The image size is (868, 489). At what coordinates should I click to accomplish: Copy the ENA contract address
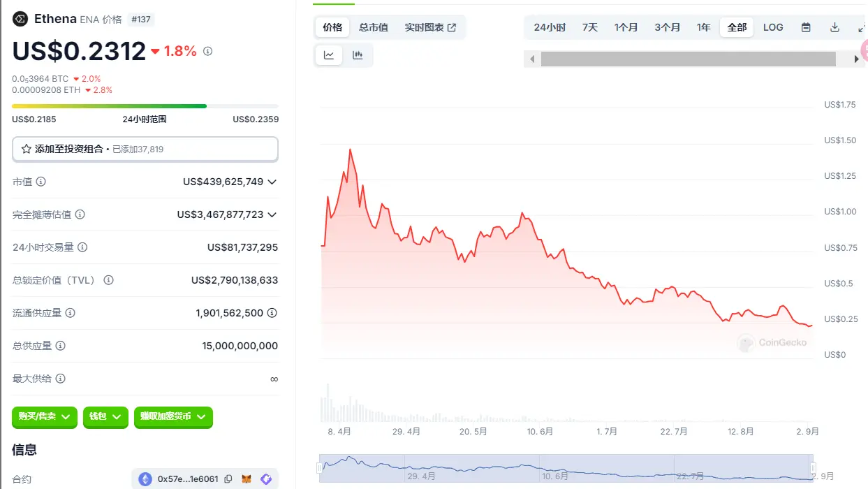click(228, 479)
